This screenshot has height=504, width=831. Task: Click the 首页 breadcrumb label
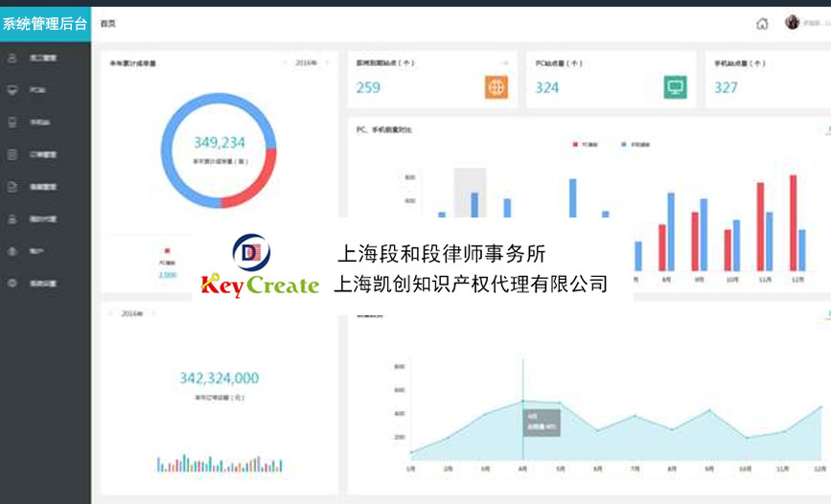[108, 24]
